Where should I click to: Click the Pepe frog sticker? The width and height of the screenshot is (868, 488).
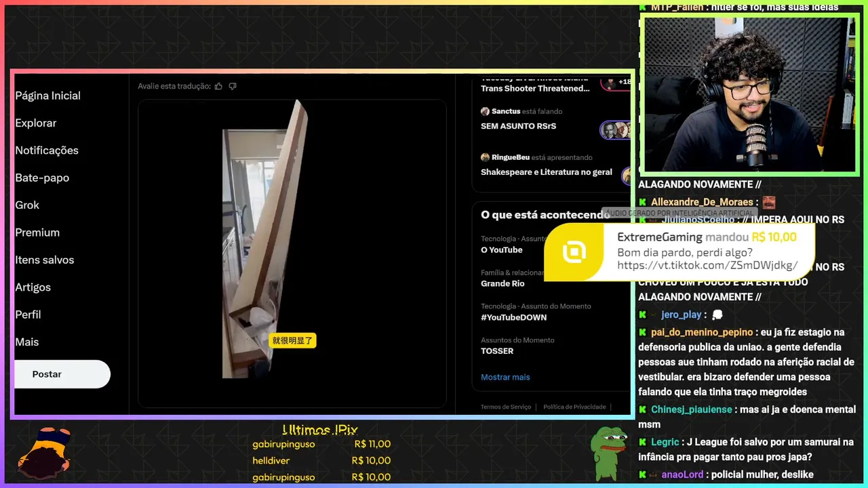[608, 453]
